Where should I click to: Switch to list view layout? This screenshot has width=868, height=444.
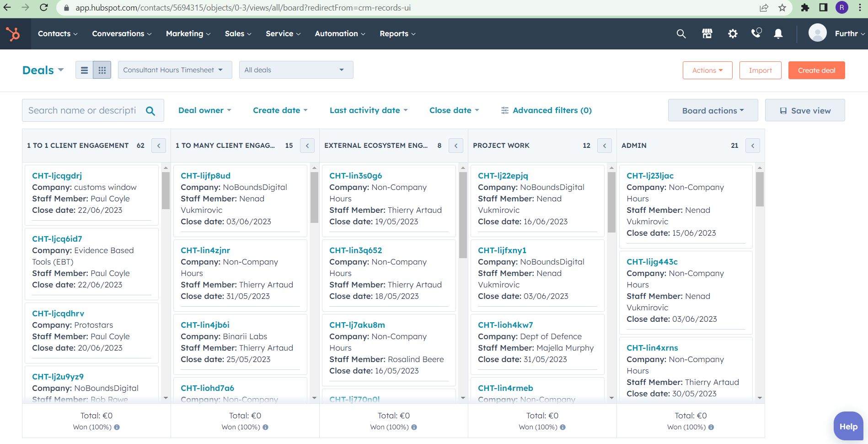(x=84, y=70)
